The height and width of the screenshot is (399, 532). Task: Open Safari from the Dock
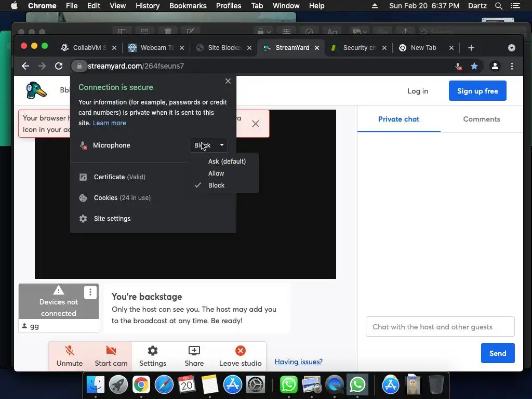164,384
